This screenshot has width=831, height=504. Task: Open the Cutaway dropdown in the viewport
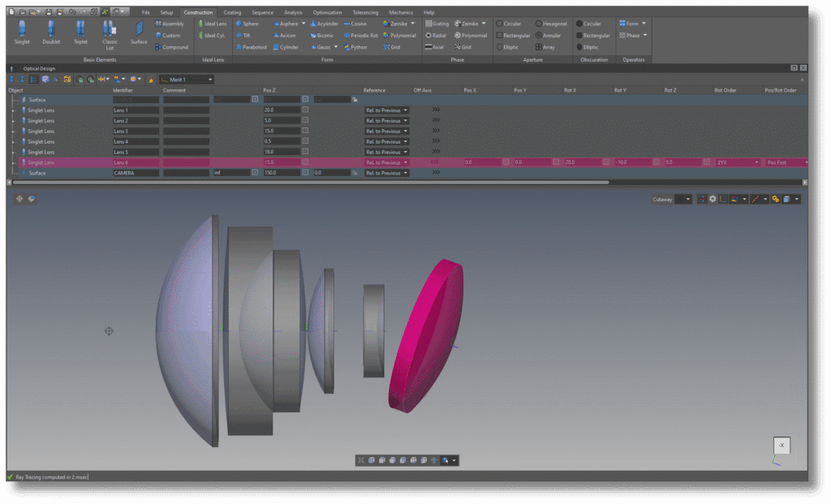click(682, 199)
